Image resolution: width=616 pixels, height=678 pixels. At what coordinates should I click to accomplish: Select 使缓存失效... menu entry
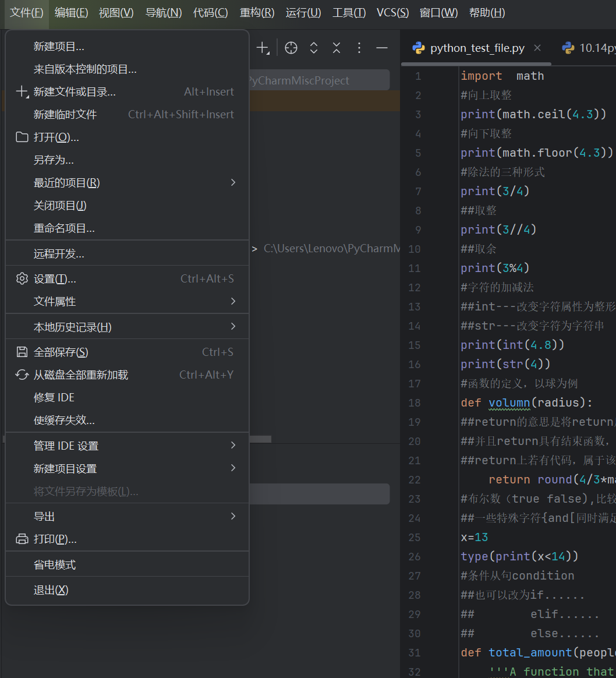[127, 420]
